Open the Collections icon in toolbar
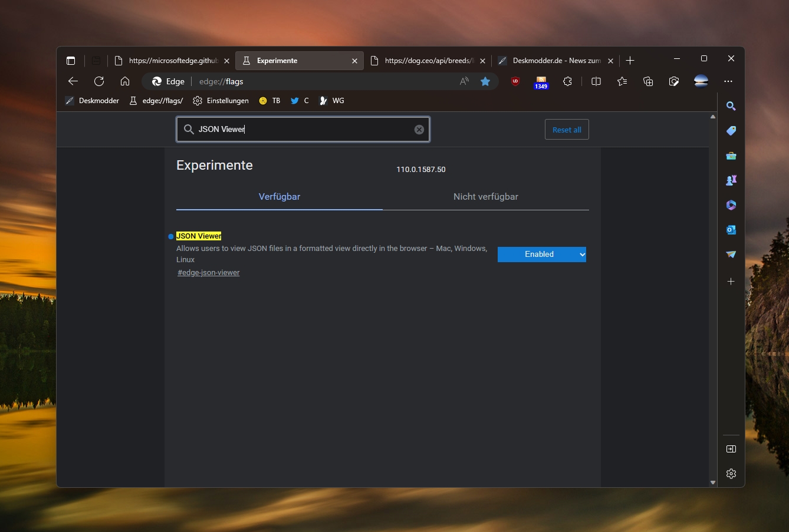Image resolution: width=789 pixels, height=532 pixels. pos(648,81)
